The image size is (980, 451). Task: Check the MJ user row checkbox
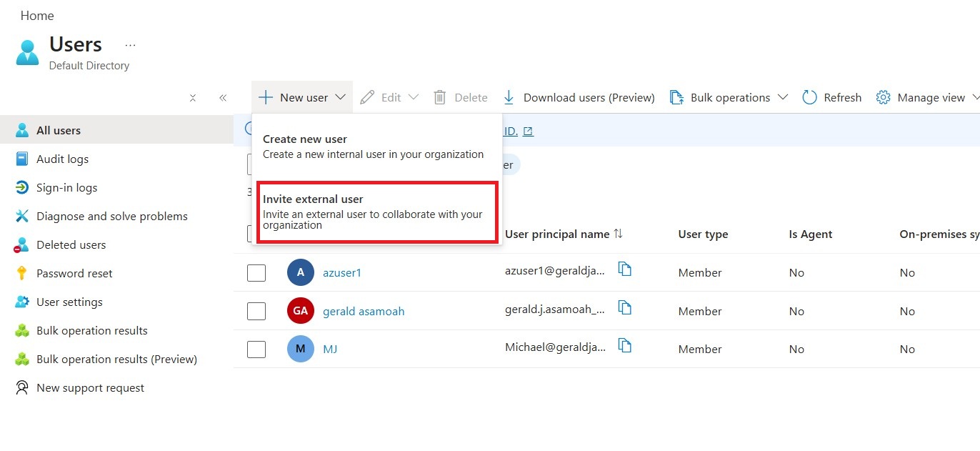pos(256,350)
